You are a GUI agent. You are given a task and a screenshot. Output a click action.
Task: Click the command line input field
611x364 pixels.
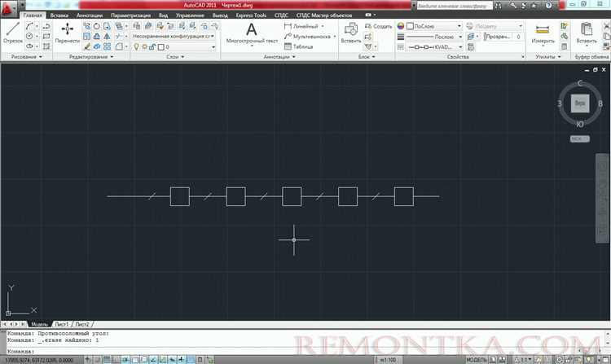(304, 351)
